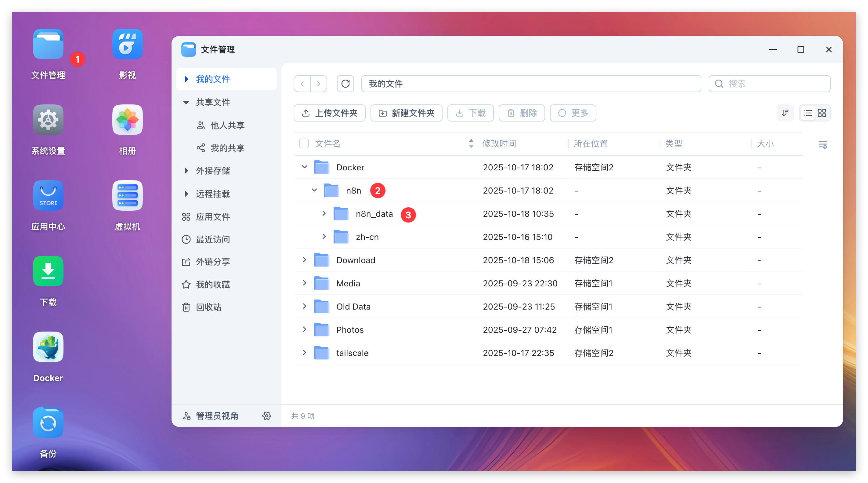The width and height of the screenshot is (868, 483).
Task: Switch to list view icon
Action: (x=808, y=113)
